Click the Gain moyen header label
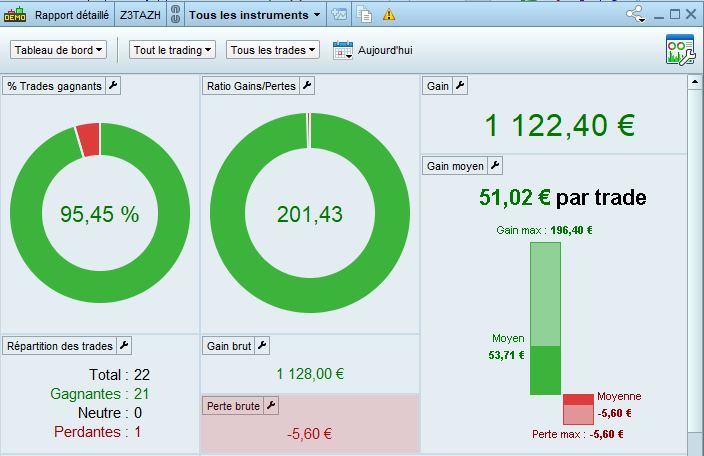 pos(455,166)
